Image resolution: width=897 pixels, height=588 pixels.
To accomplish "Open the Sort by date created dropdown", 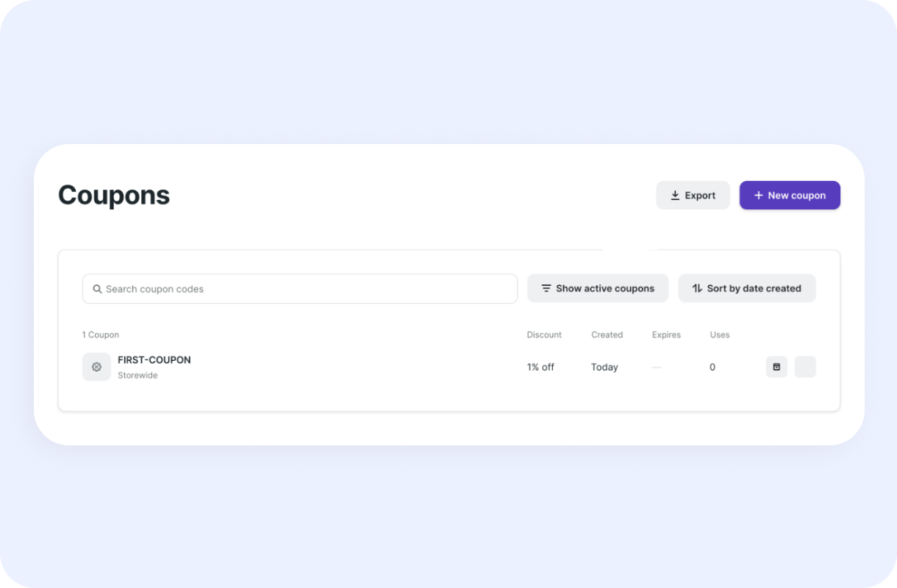I will 747,288.
